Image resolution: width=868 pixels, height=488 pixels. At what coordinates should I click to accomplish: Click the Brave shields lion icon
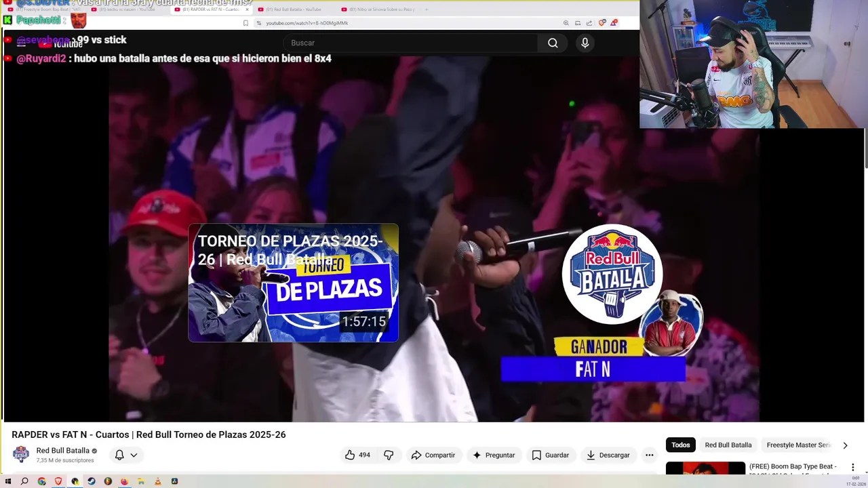(x=601, y=23)
